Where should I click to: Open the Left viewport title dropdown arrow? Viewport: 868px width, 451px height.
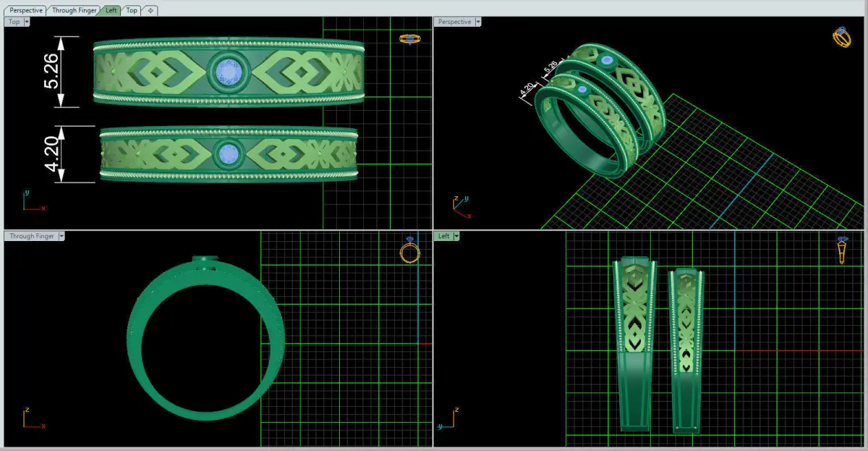click(x=456, y=236)
